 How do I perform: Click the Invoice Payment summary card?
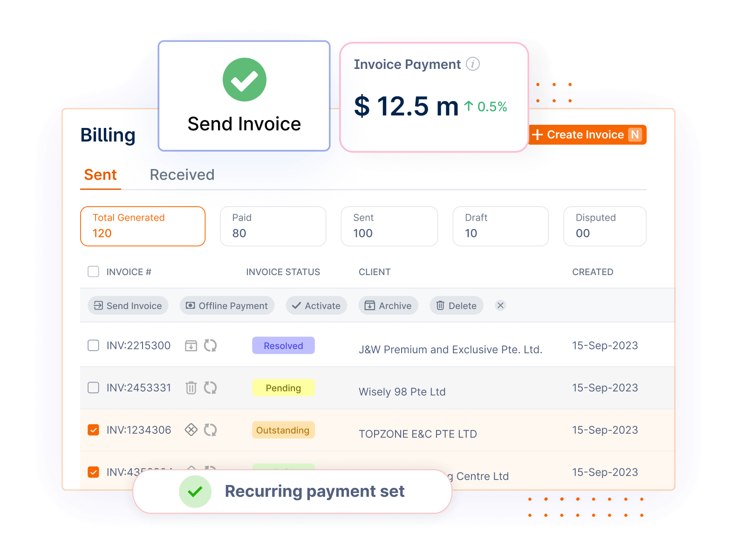(x=434, y=97)
